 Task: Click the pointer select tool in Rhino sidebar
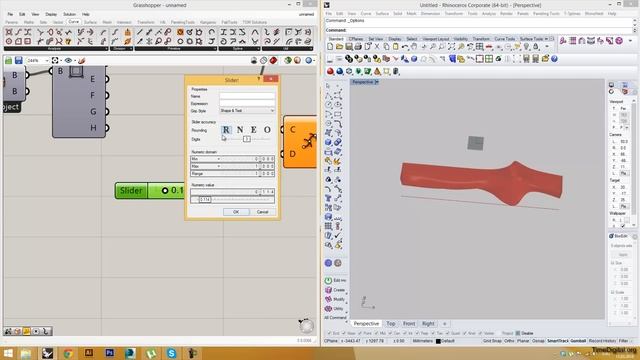point(328,86)
